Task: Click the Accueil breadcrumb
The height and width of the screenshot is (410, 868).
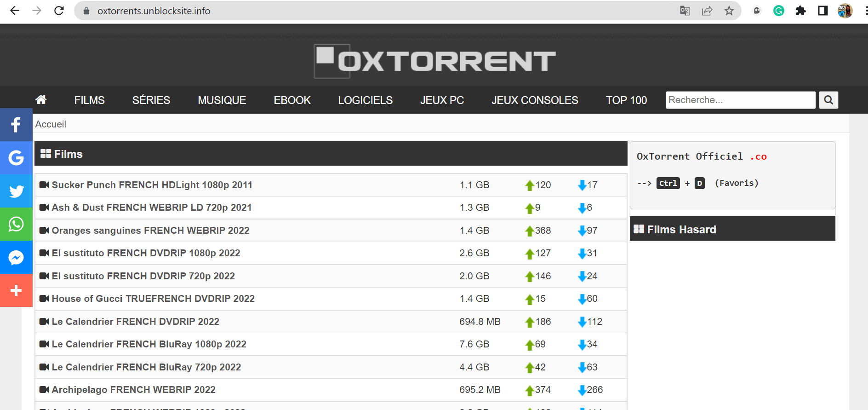Action: tap(51, 124)
